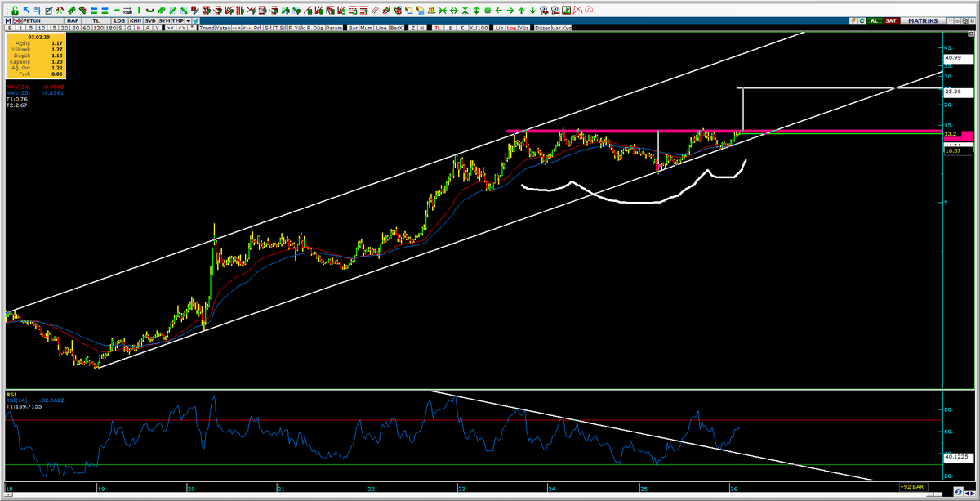Select the Mum candlestick chart type
The width and height of the screenshot is (980, 501).
[x=367, y=27]
